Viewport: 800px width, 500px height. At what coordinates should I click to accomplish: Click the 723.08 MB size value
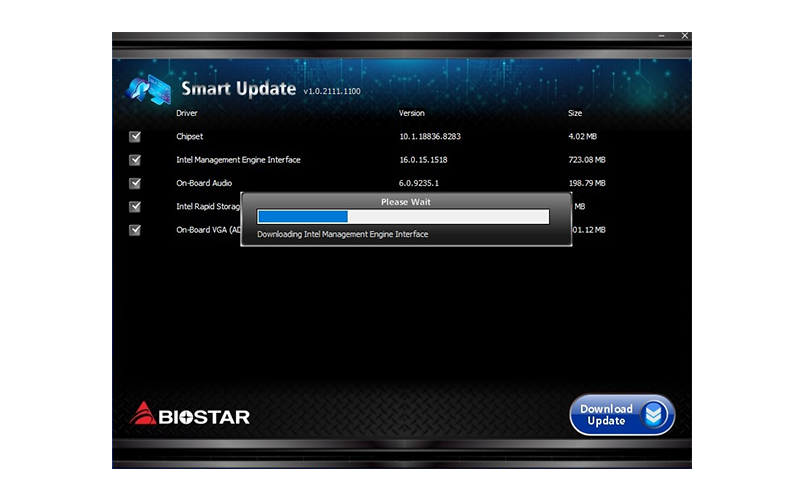tap(587, 160)
